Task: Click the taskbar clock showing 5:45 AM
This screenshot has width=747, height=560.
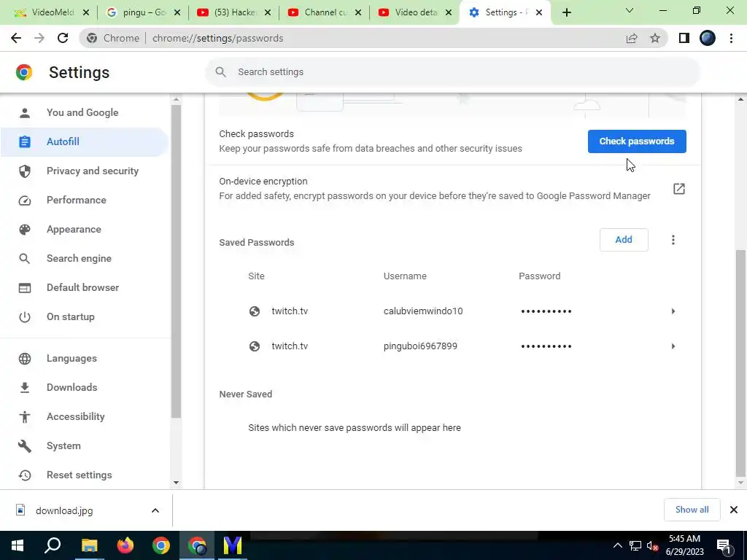Action: tap(684, 545)
